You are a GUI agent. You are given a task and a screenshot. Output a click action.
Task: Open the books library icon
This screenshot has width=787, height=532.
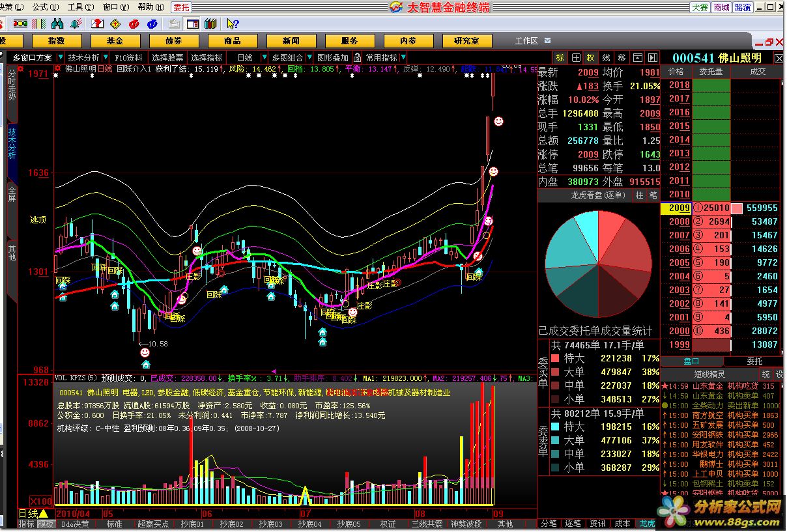(x=210, y=24)
